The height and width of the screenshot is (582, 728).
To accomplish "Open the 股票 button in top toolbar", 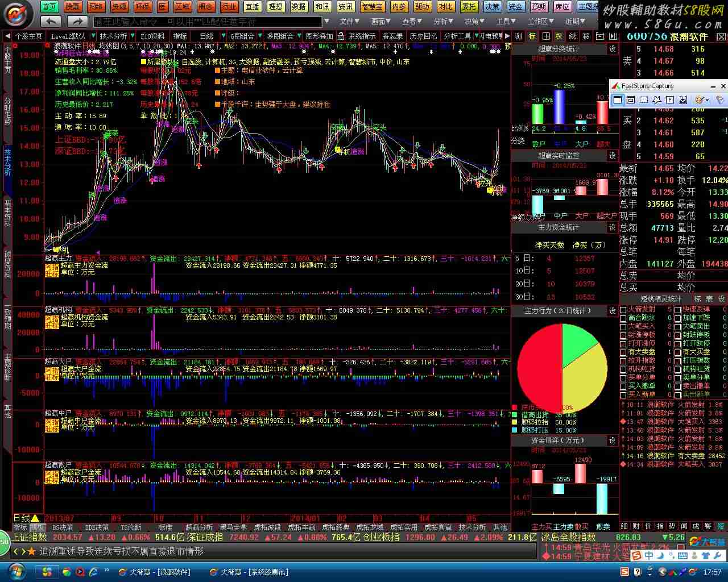I will click(72, 7).
